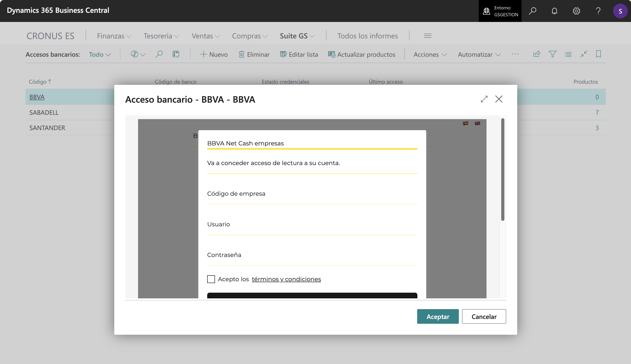Click the Cancelar button
631x364 pixels.
point(484,316)
